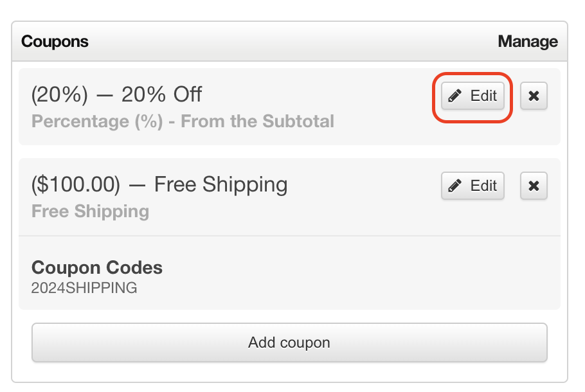Click Percentage (%) - From the Subtotal text

pos(183,121)
